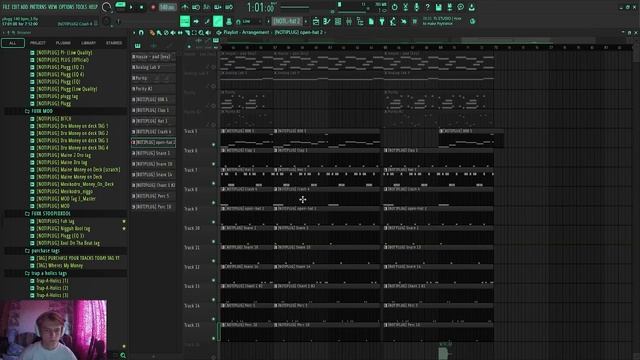This screenshot has height=360, width=640.
Task: Click the stop button in transport
Action: click(141, 7)
